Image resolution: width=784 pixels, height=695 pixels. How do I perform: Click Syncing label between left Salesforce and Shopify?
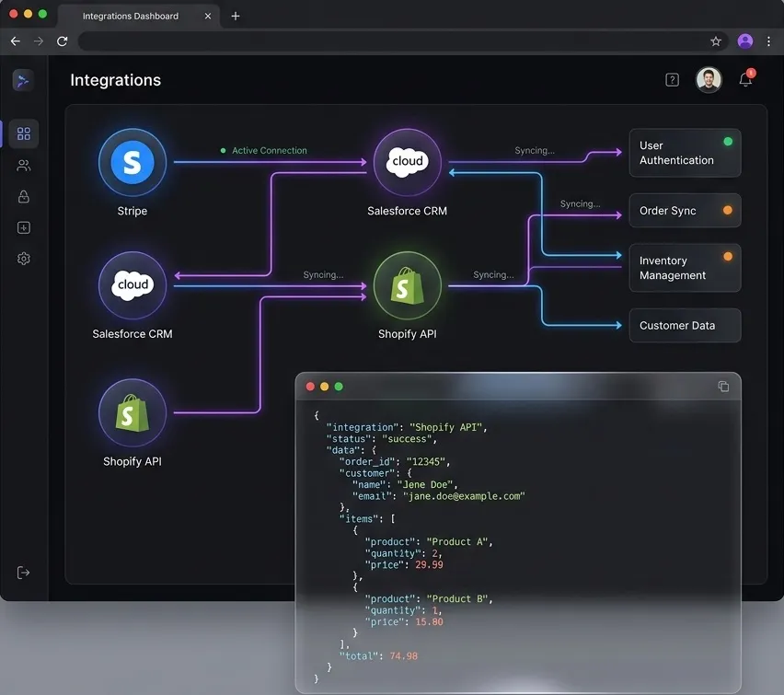tap(323, 274)
